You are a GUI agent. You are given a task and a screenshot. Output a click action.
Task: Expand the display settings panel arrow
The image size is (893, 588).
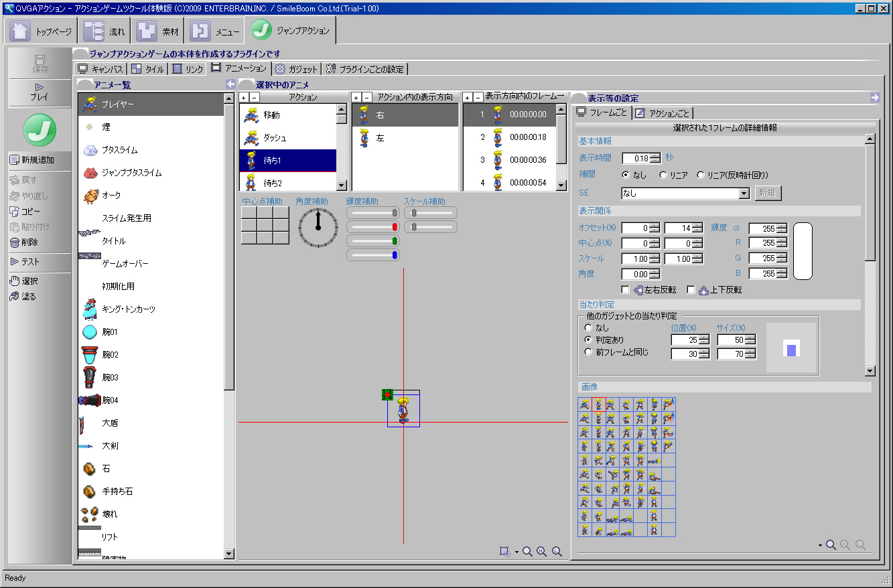(x=875, y=98)
